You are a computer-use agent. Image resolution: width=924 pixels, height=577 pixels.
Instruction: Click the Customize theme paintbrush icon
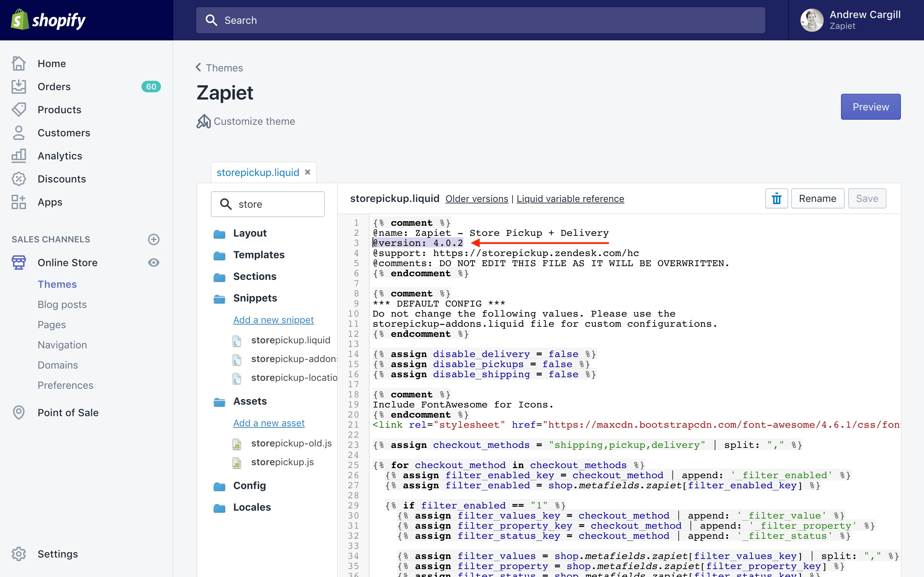coord(204,122)
